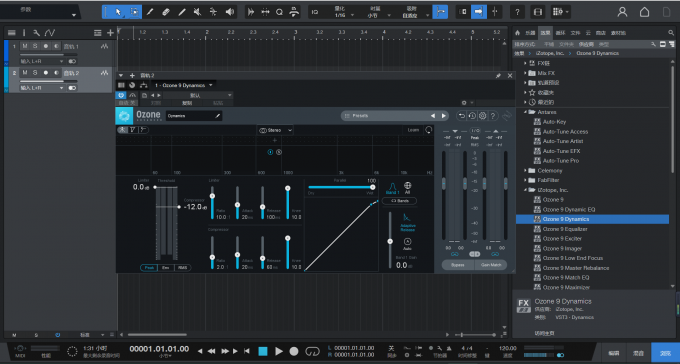Click the Bypass button in Ozone
Image resolution: width=680 pixels, height=364 pixels.
point(458,265)
